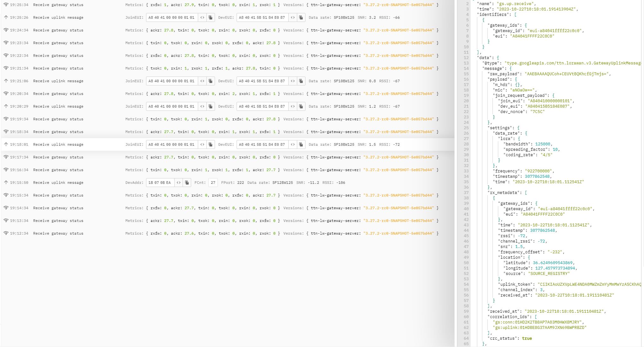The width and height of the screenshot is (644, 347).
Task: Click the DevAddr field 1B 07 0B EA
Action: (x=160, y=183)
